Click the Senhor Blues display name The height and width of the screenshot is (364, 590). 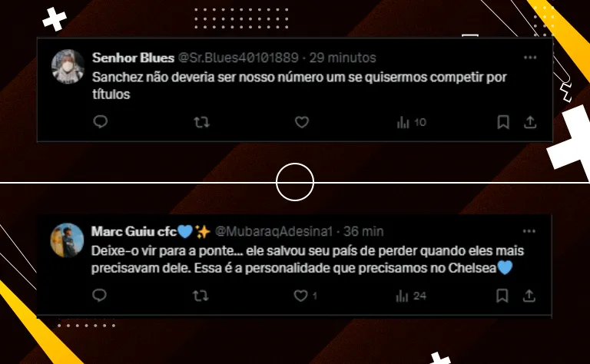[x=133, y=58]
